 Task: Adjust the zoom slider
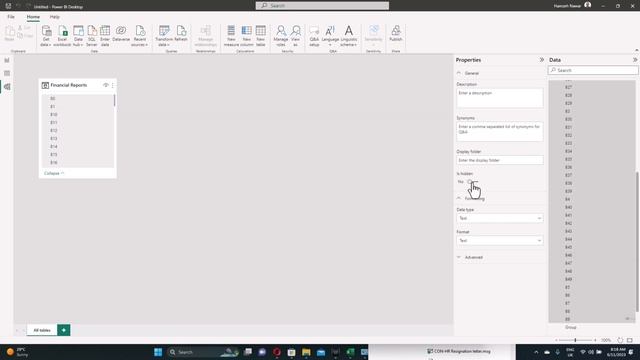[x=575, y=340]
